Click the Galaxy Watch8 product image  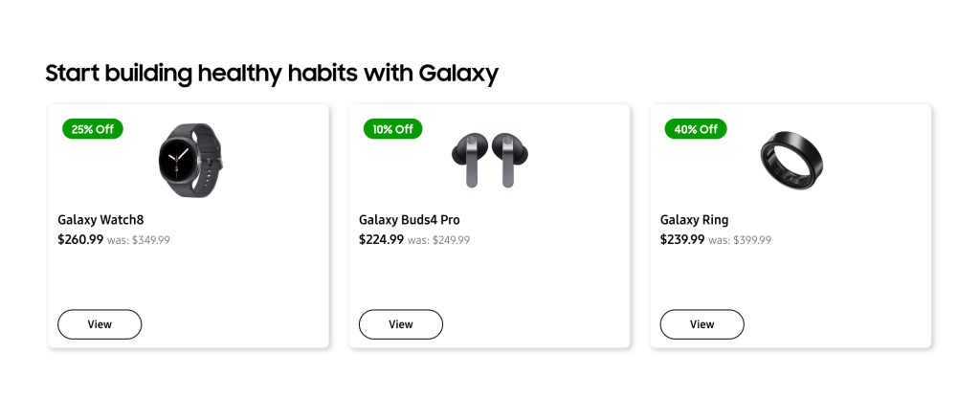coord(189,160)
